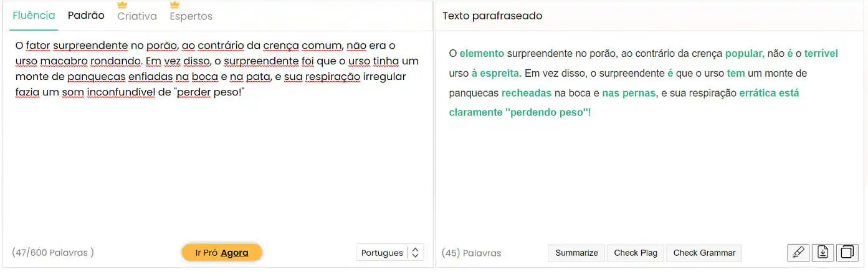Click the crown icon above Espertos
Screen dimensions: 868x274
click(175, 5)
